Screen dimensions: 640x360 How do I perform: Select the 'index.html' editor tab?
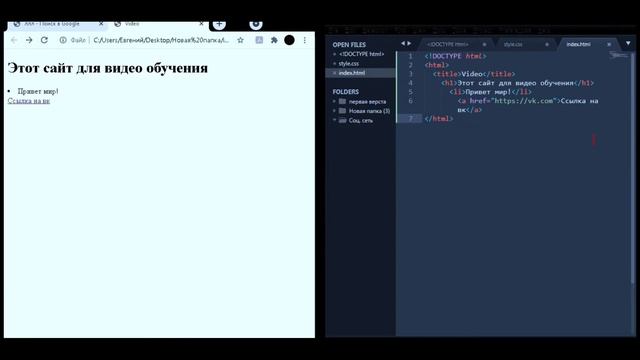point(578,44)
